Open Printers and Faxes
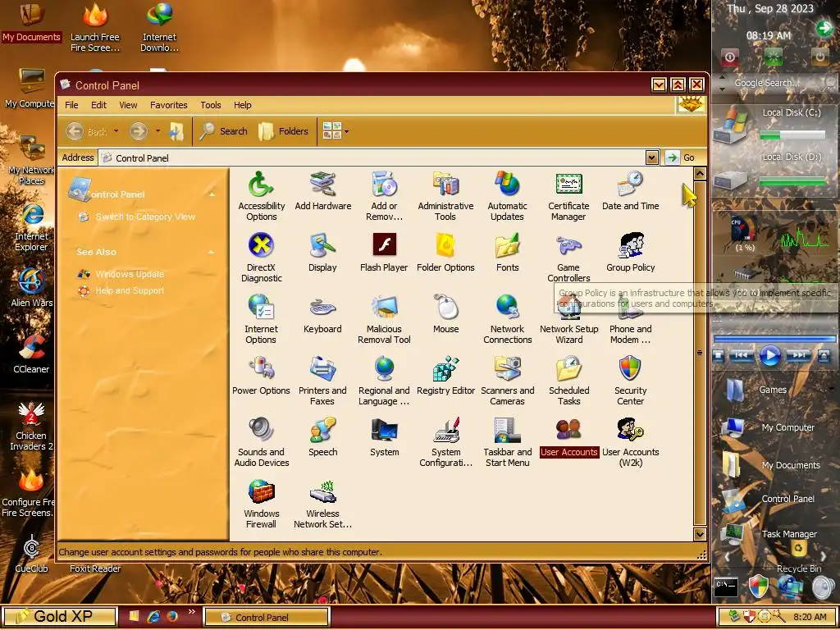Image resolution: width=840 pixels, height=630 pixels. click(322, 381)
